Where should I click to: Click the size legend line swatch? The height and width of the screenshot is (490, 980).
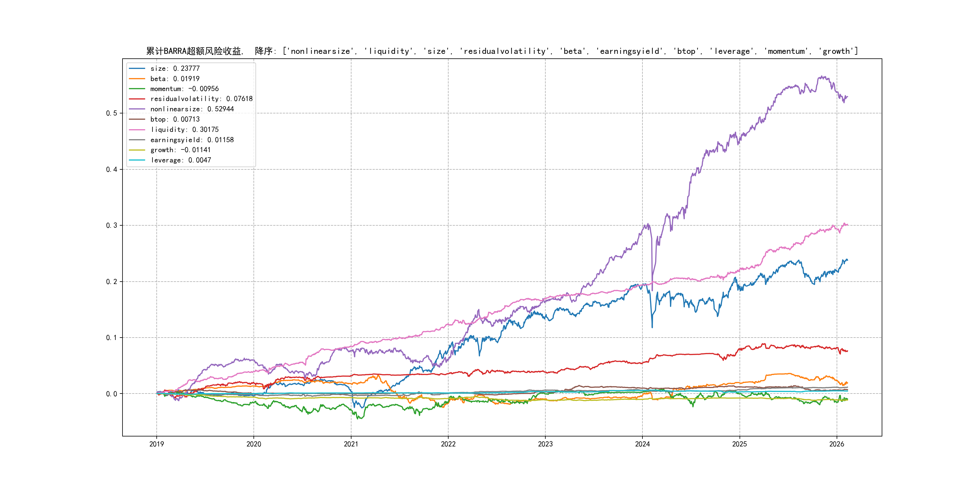coord(137,68)
